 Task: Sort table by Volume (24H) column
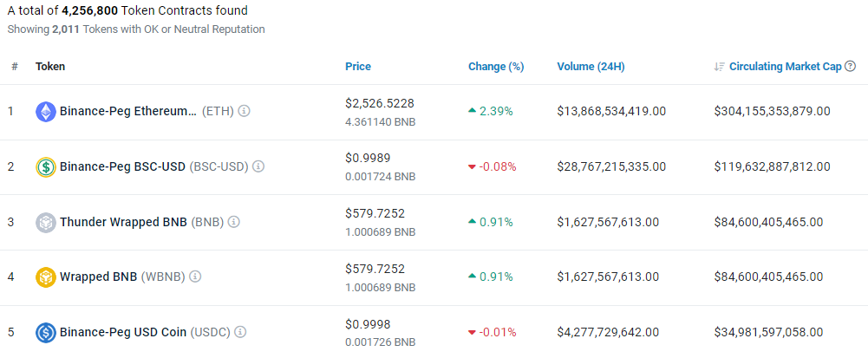(x=591, y=67)
